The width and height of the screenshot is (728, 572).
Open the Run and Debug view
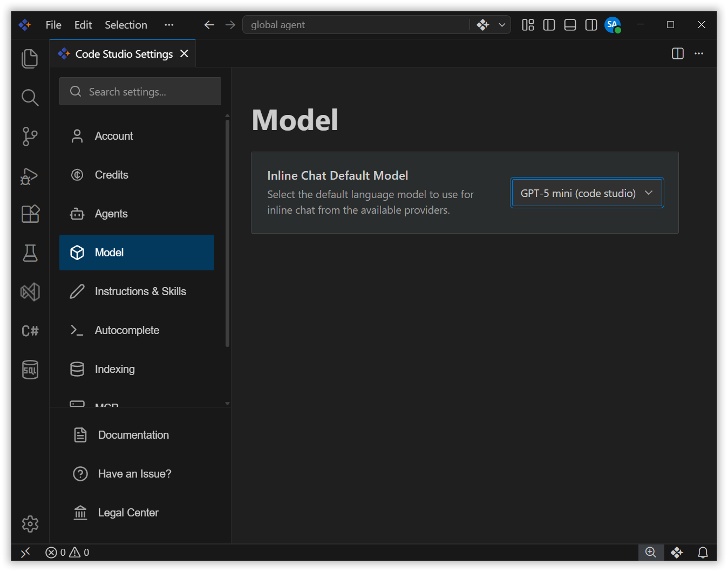(x=30, y=175)
